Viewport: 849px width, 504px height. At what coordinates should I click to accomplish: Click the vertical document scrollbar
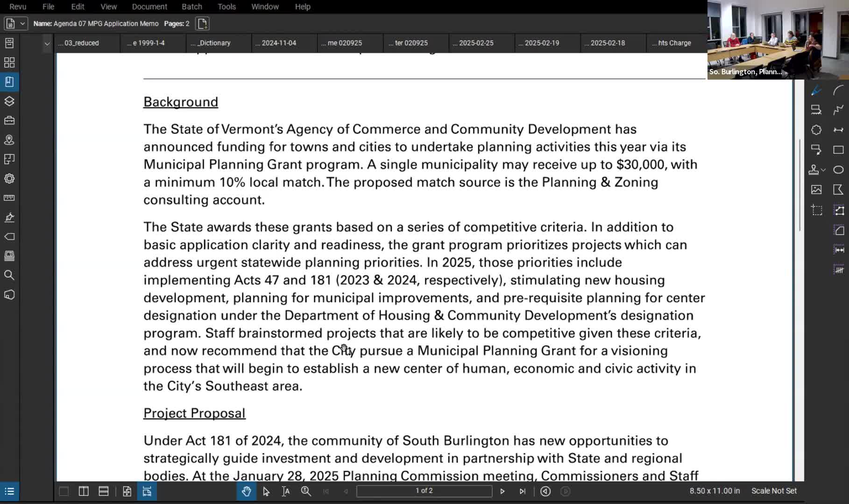coord(800,185)
